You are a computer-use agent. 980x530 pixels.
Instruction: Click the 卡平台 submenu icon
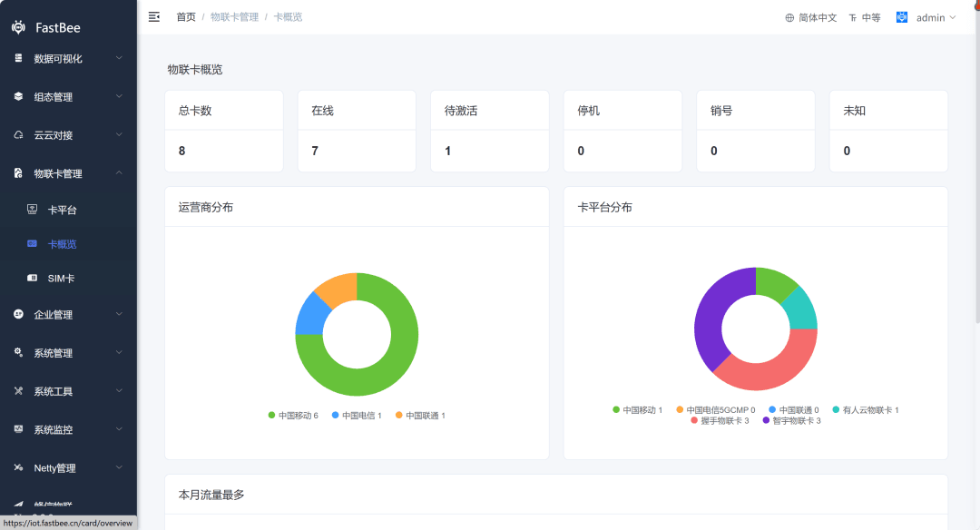[x=33, y=210]
